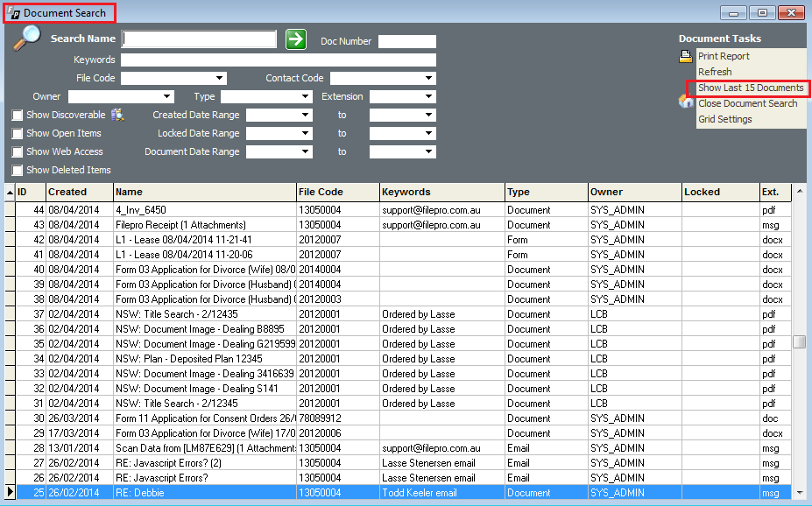Image resolution: width=812 pixels, height=506 pixels.
Task: Open Created Date Range end dropdown
Action: coord(429,115)
